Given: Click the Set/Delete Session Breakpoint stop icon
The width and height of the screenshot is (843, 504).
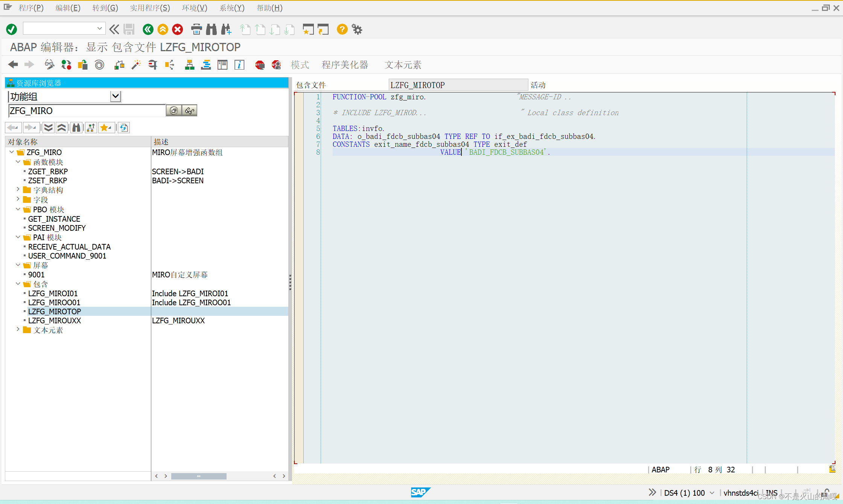Looking at the screenshot, I should (x=260, y=65).
